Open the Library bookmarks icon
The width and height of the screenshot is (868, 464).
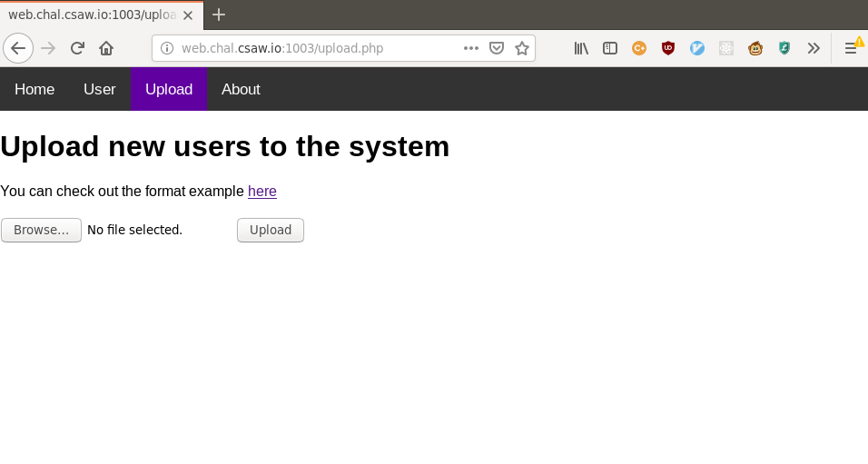(581, 48)
